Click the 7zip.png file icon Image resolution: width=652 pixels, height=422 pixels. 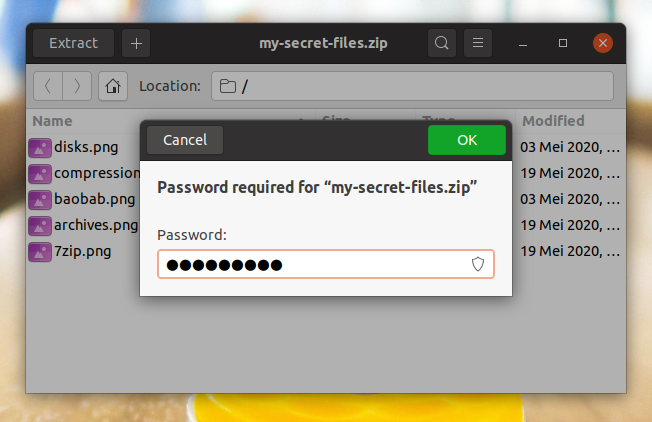click(x=40, y=252)
